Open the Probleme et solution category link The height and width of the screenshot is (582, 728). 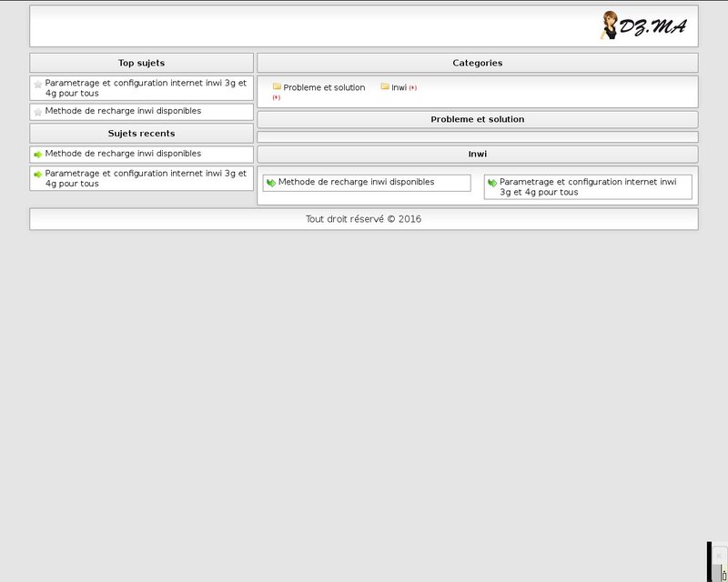[324, 87]
